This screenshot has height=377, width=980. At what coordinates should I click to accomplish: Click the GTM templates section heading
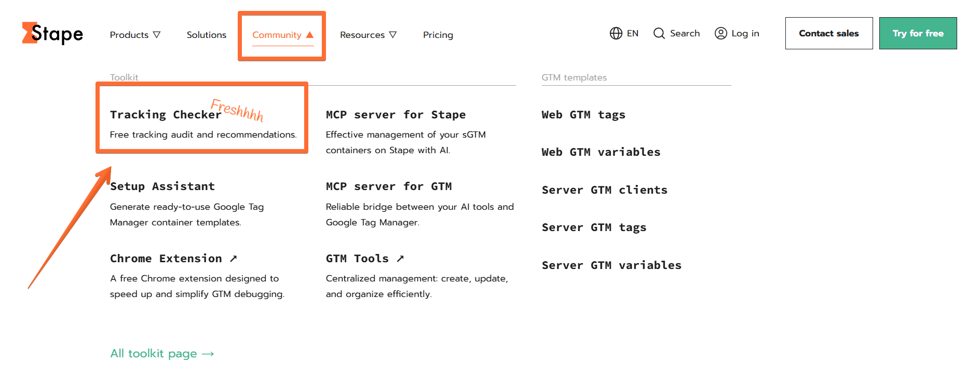(x=574, y=77)
